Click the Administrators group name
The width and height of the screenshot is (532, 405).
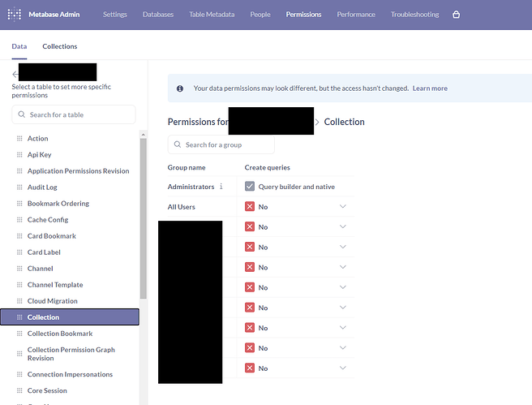[x=191, y=187]
